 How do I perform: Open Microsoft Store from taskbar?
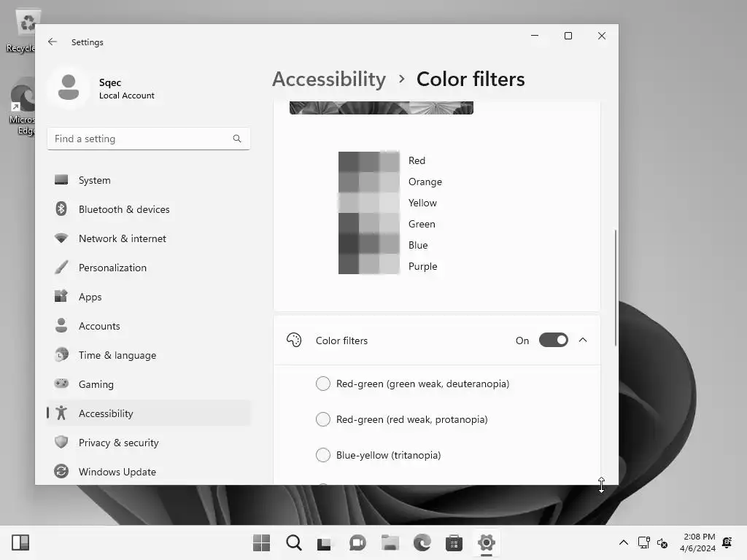454,542
